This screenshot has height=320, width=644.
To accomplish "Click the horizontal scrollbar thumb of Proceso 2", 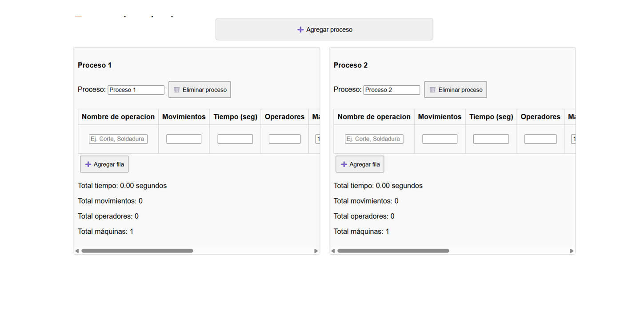I will [x=393, y=250].
